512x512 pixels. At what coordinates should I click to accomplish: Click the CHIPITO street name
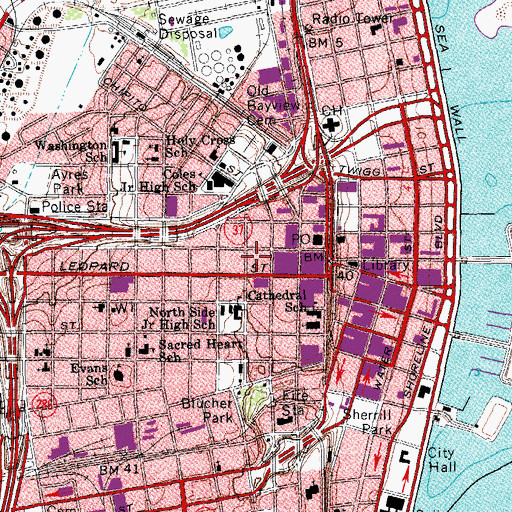click(x=126, y=95)
